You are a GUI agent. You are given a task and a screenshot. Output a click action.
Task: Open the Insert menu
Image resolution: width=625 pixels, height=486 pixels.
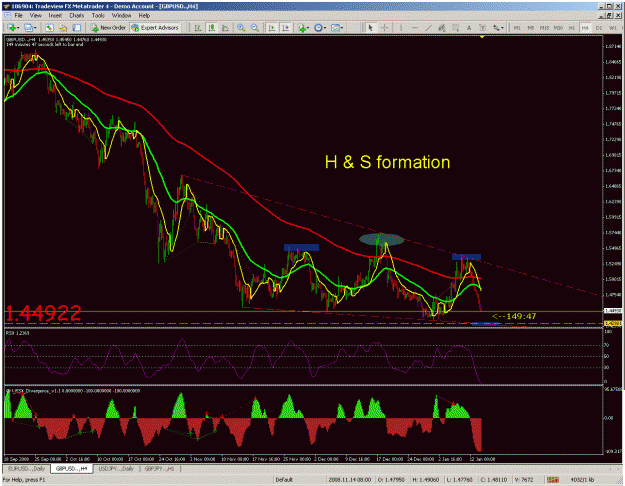pos(55,16)
